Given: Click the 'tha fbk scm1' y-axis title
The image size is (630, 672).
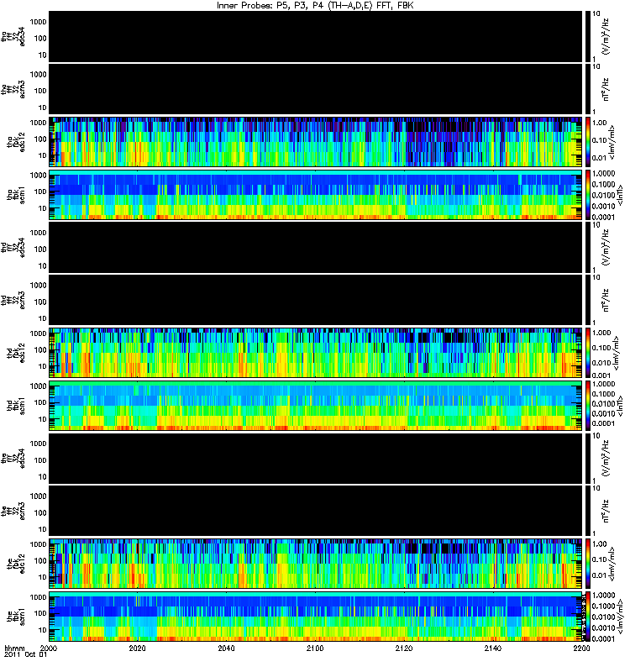Looking at the screenshot, I should (x=16, y=196).
